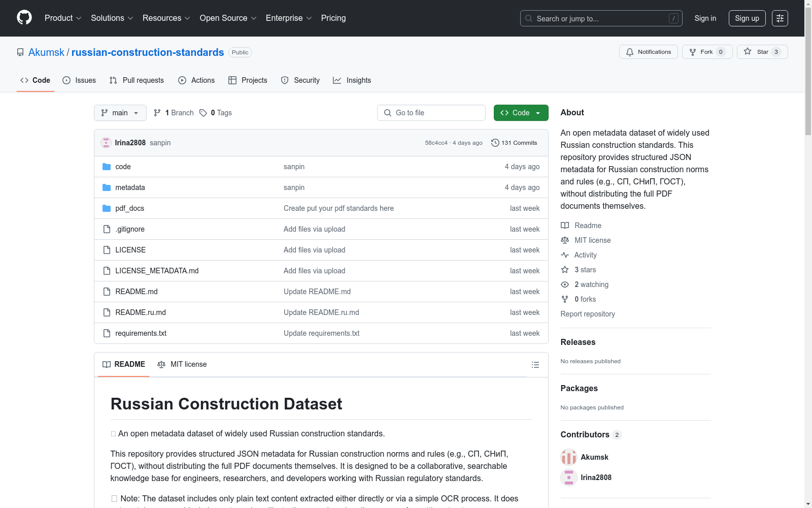Switch to the Issues tab
Viewport: 812px width, 508px height.
tap(79, 80)
